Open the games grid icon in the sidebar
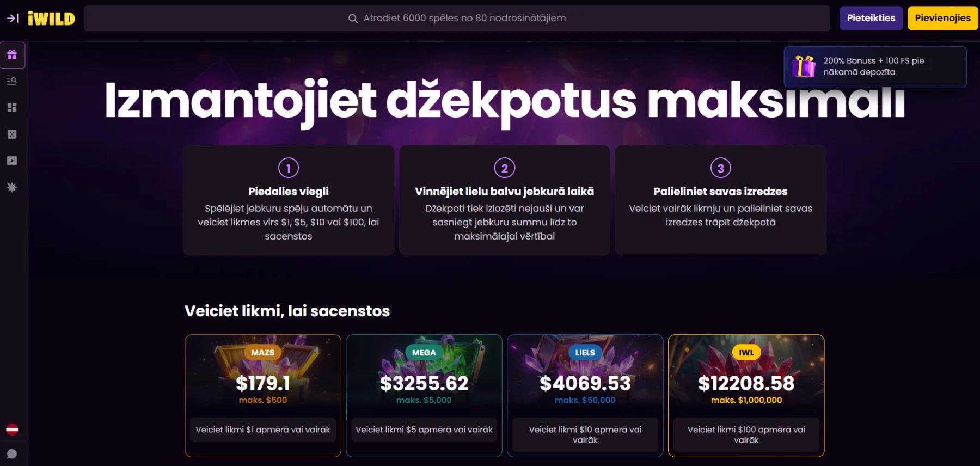Image resolution: width=980 pixels, height=466 pixels. coord(12,107)
